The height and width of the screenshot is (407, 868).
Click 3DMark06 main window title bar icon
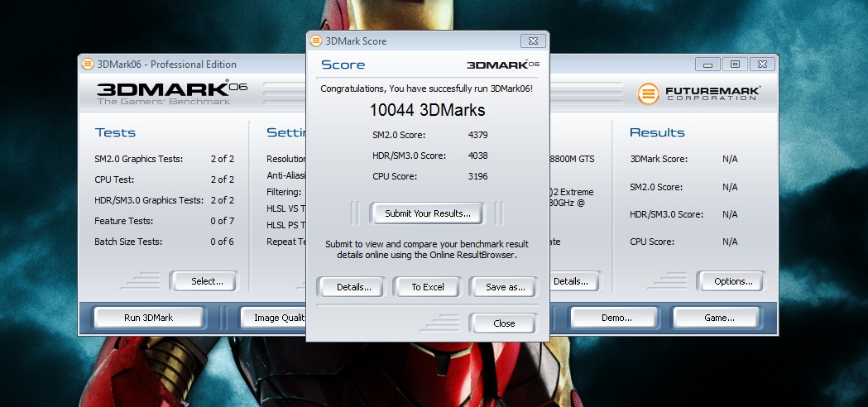[88, 64]
